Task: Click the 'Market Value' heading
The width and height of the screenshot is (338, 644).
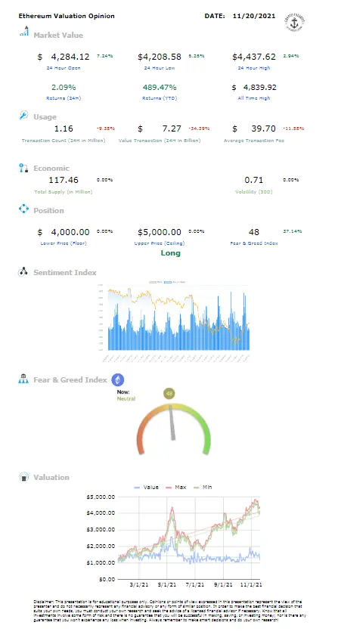Action: 58,36
